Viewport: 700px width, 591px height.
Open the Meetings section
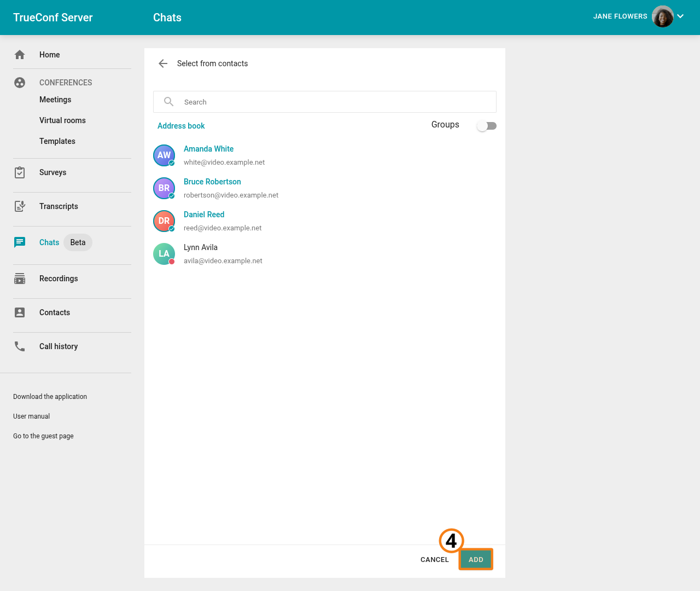point(55,100)
